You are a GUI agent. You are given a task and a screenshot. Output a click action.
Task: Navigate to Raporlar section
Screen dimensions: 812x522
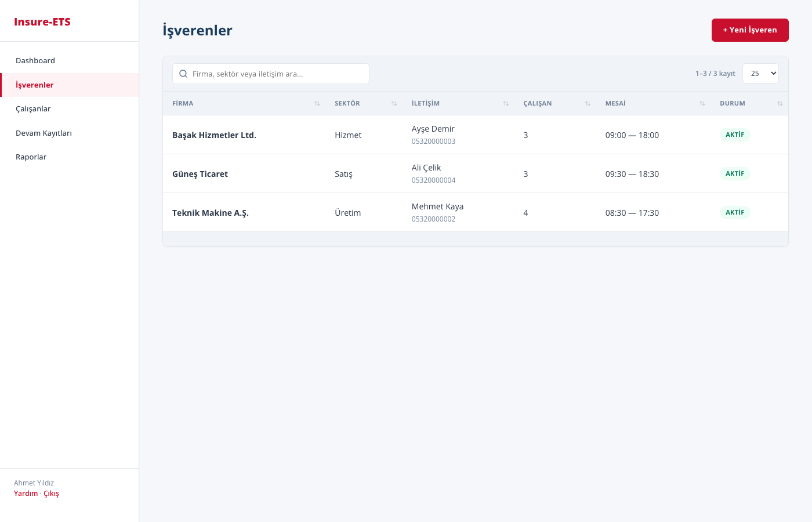coord(31,157)
